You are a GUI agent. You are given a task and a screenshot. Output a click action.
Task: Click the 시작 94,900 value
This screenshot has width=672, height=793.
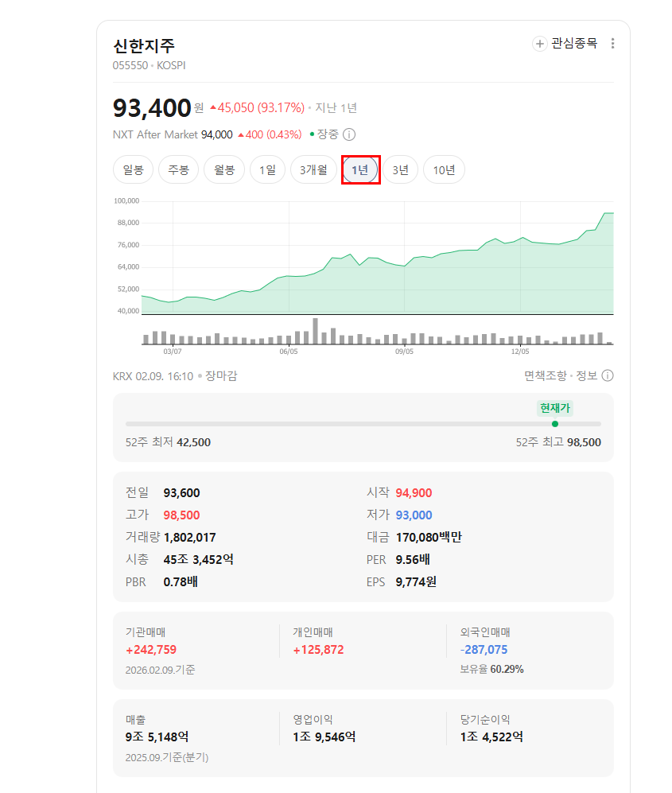[414, 493]
